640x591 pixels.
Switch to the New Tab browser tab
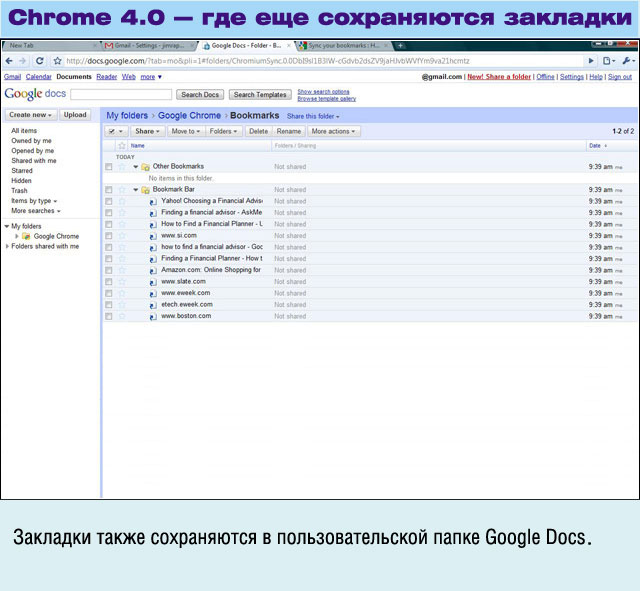point(49,46)
